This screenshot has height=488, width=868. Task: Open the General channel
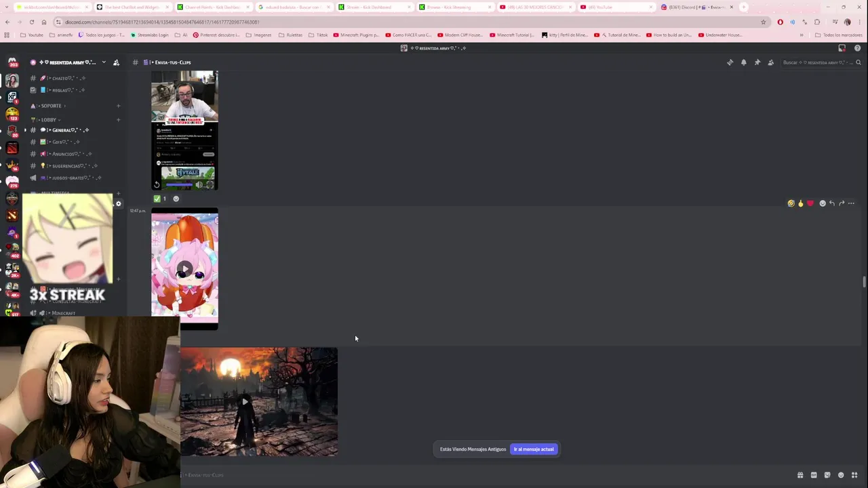point(65,129)
